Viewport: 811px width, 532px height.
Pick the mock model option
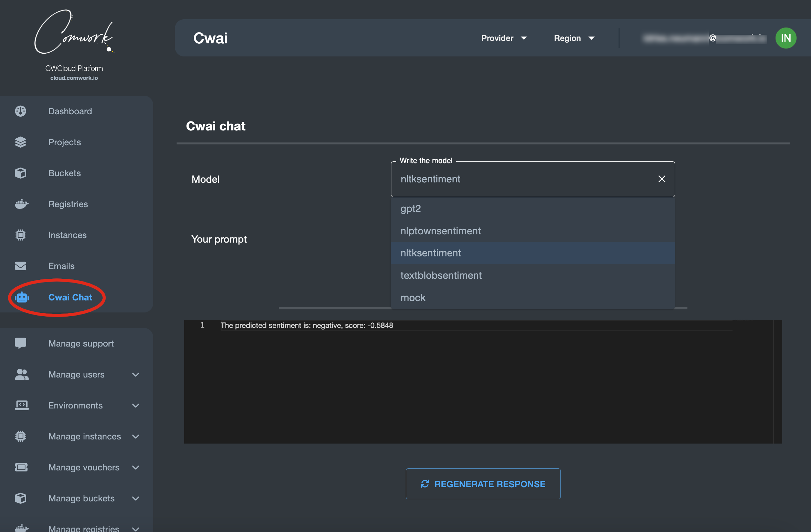click(533, 298)
